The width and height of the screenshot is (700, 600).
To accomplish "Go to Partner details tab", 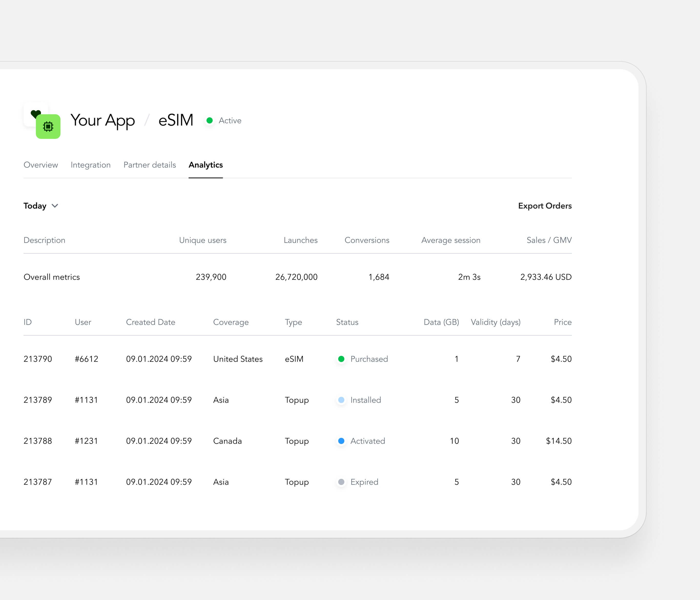I will pyautogui.click(x=150, y=165).
